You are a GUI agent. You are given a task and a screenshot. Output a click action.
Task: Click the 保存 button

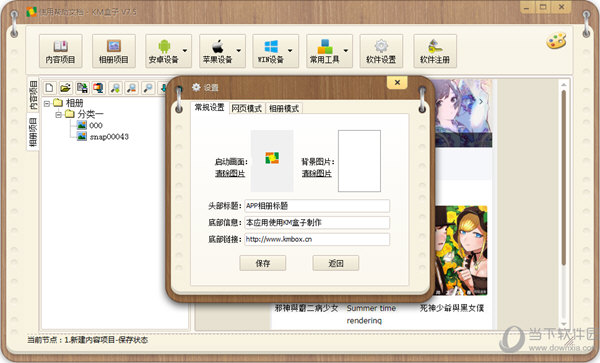pos(263,263)
